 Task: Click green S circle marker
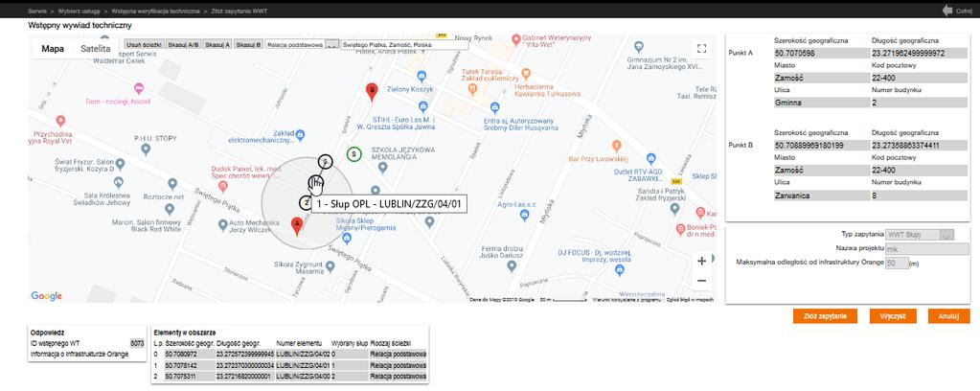coord(354,153)
